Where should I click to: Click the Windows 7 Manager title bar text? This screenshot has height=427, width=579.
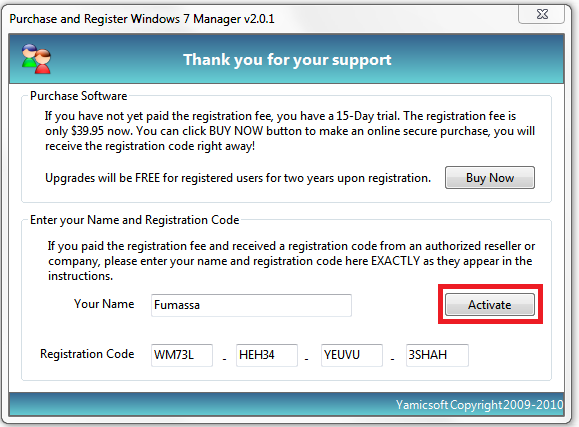tap(142, 19)
